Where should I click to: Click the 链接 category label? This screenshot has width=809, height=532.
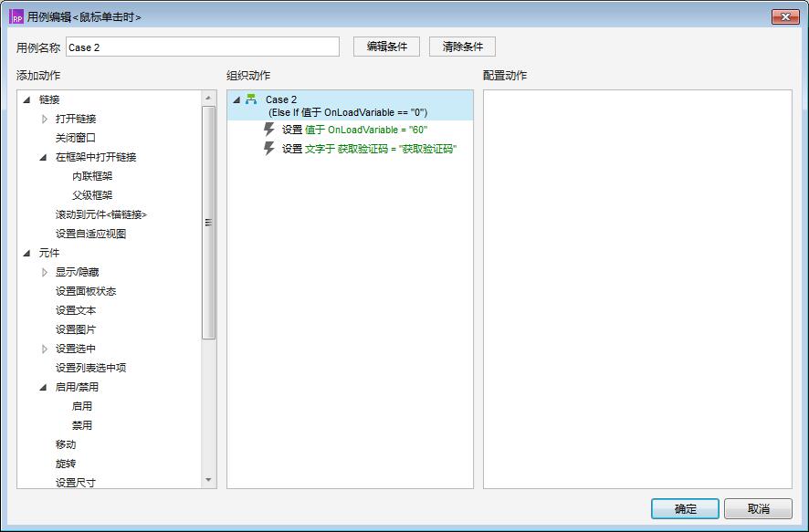[x=49, y=99]
